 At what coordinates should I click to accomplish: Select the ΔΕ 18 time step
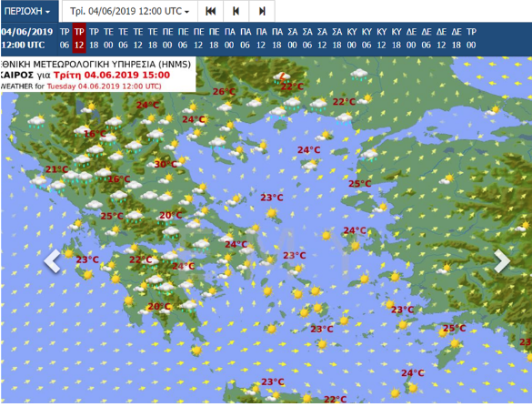click(x=457, y=38)
